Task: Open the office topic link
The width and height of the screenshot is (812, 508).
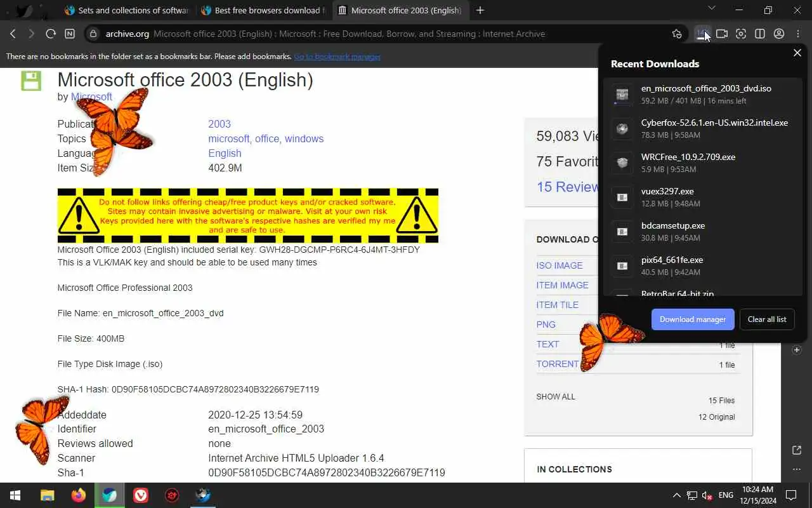Action: tap(267, 138)
